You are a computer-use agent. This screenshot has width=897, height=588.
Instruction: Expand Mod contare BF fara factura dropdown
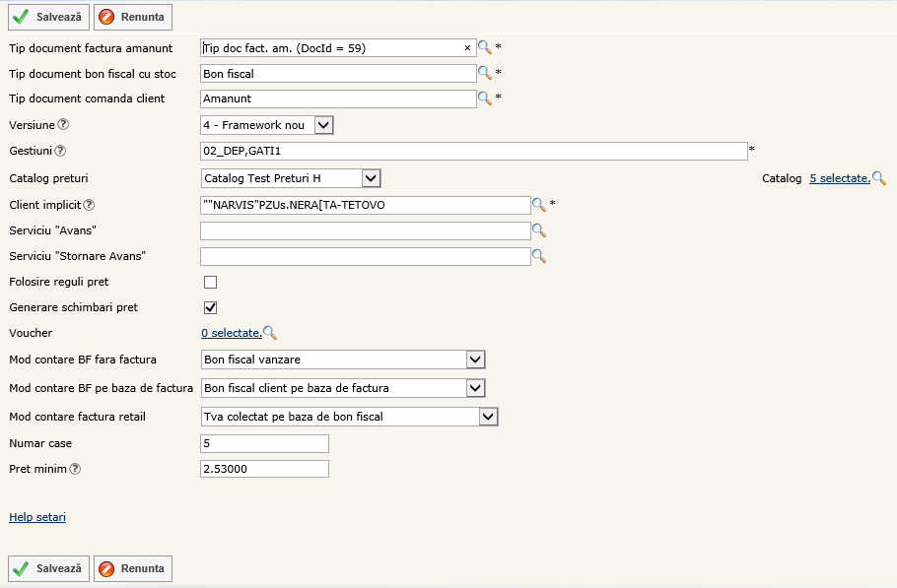(x=475, y=359)
